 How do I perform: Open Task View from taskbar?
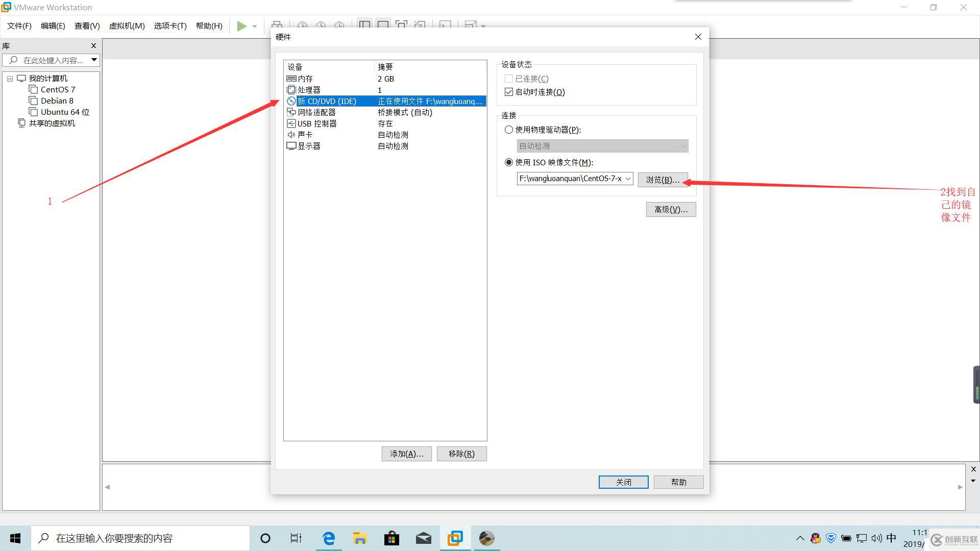coord(296,538)
